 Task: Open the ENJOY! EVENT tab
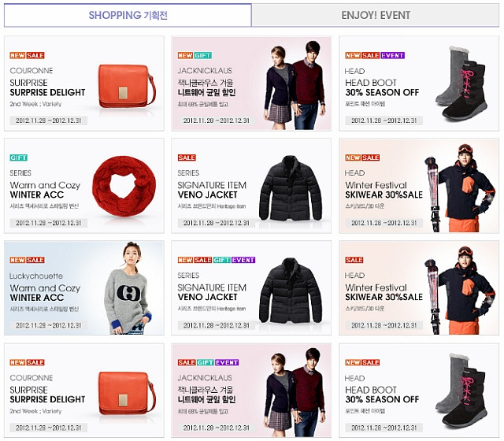click(376, 15)
